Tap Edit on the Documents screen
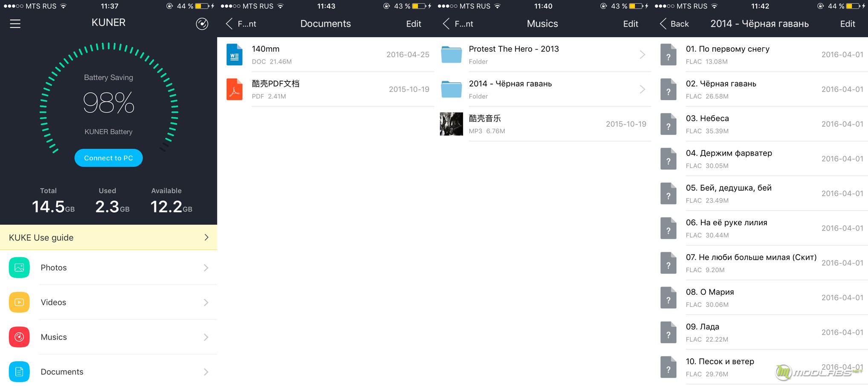The image size is (868, 386). coord(414,24)
